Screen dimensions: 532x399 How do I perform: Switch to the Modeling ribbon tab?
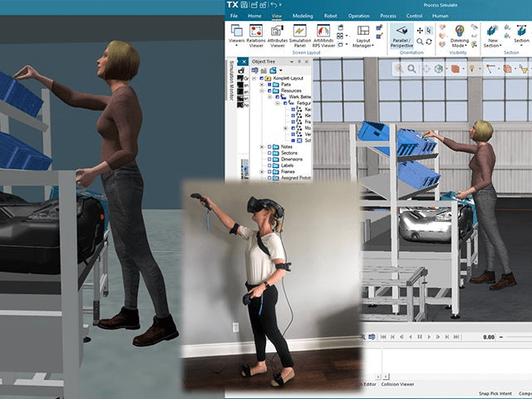303,16
